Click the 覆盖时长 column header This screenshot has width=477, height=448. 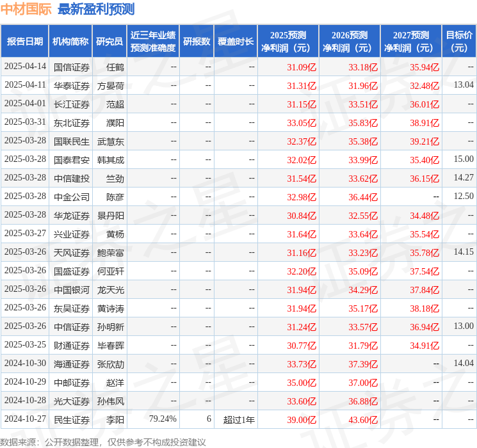(x=235, y=41)
